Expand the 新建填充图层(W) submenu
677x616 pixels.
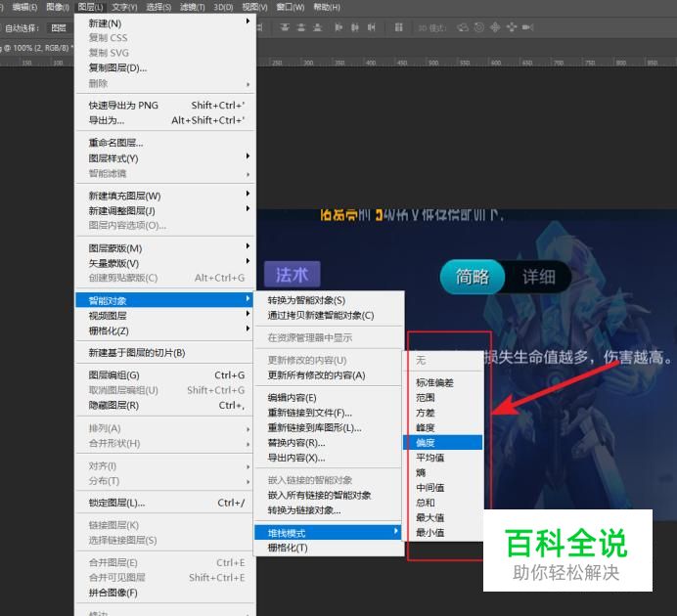164,196
